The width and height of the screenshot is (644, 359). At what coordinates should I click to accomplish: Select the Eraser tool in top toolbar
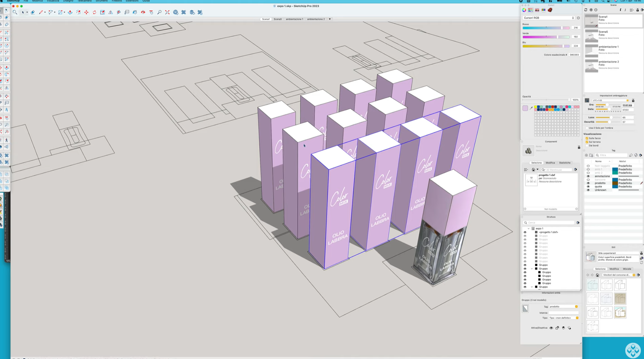pos(33,12)
